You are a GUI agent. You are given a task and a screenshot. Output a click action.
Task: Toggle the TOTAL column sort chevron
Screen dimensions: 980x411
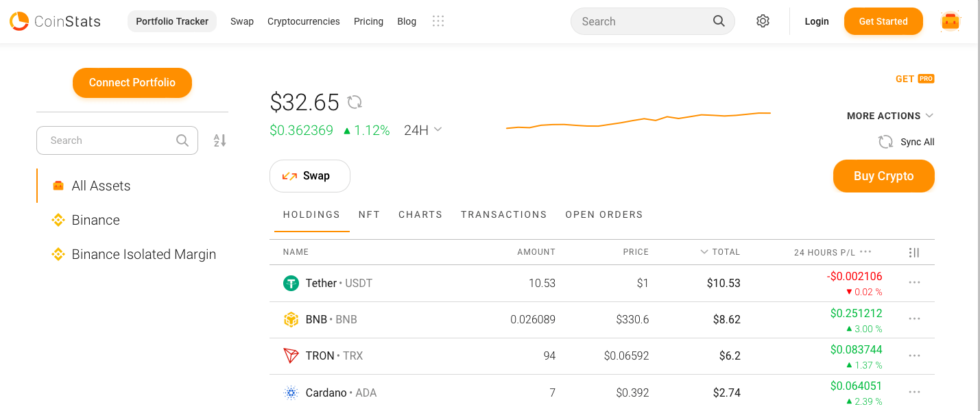[x=704, y=252]
